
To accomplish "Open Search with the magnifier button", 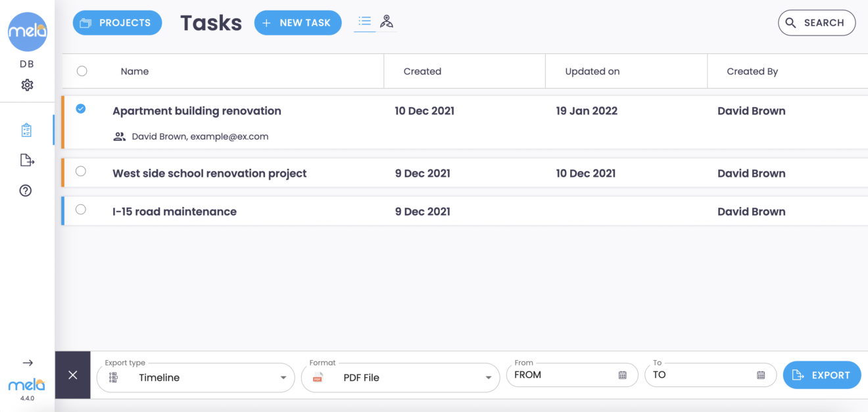I will (x=817, y=22).
